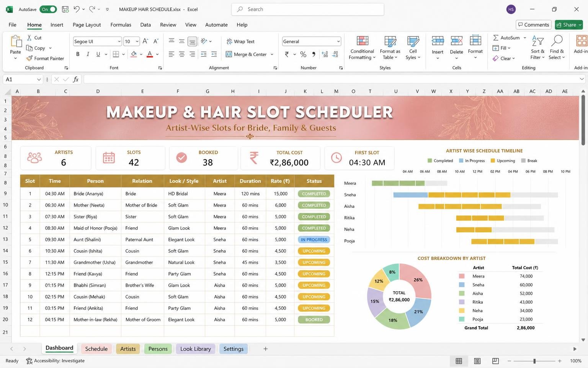
Task: Switch to the Schedule sheet tab
Action: tap(96, 349)
